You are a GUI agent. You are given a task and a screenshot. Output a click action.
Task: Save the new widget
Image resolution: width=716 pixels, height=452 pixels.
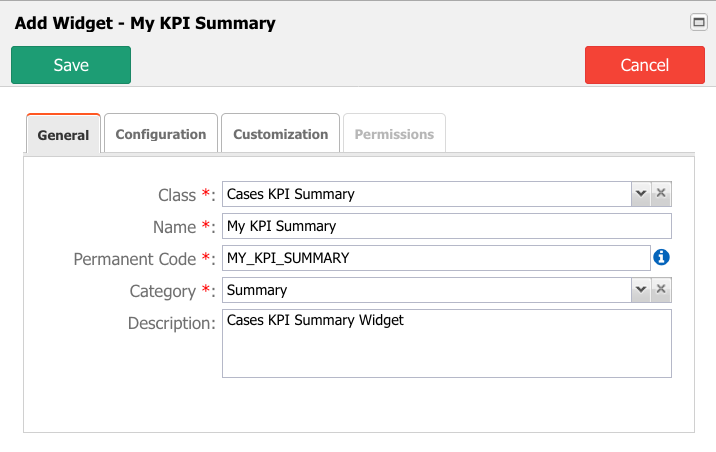pyautogui.click(x=71, y=65)
